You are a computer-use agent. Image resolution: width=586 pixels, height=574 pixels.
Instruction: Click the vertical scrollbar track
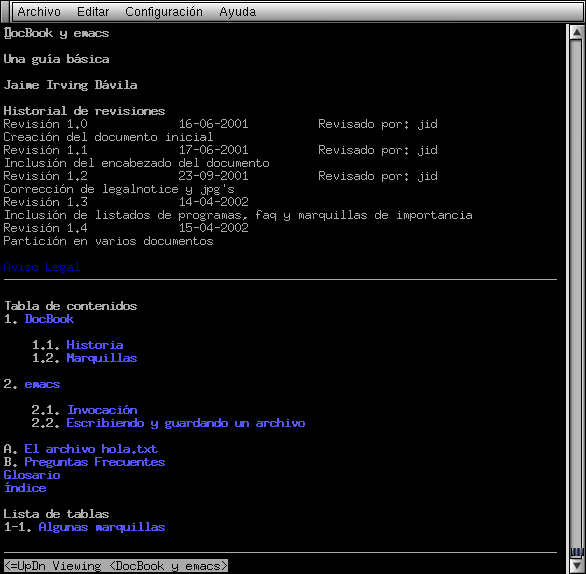[x=577, y=291]
